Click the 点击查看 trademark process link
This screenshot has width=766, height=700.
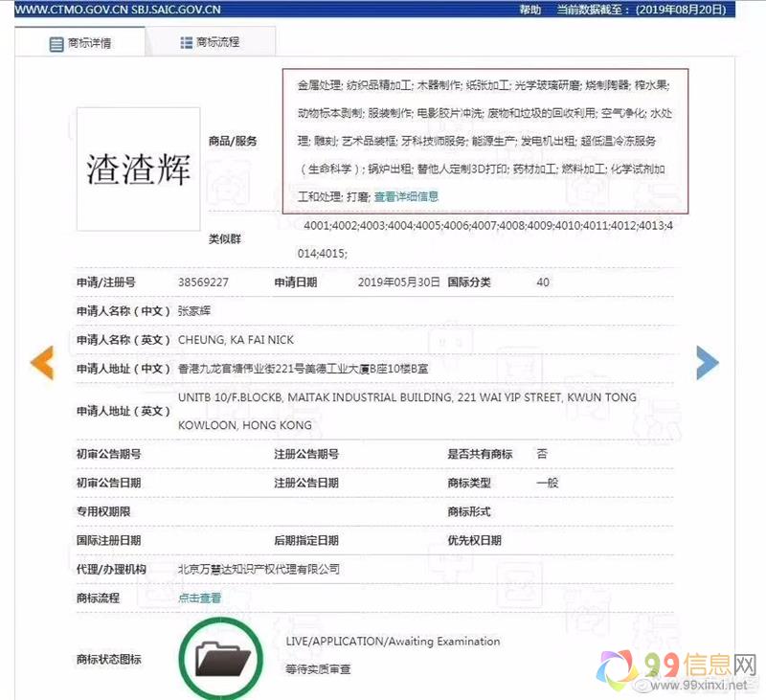[199, 598]
